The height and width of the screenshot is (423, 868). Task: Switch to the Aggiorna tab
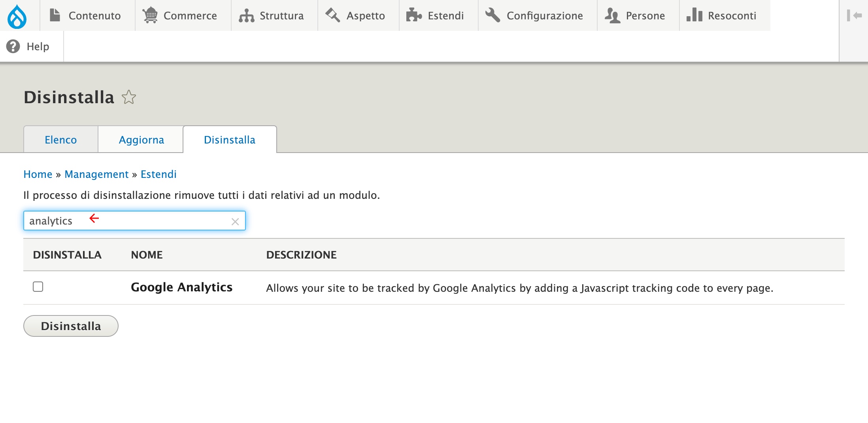pyautogui.click(x=141, y=140)
